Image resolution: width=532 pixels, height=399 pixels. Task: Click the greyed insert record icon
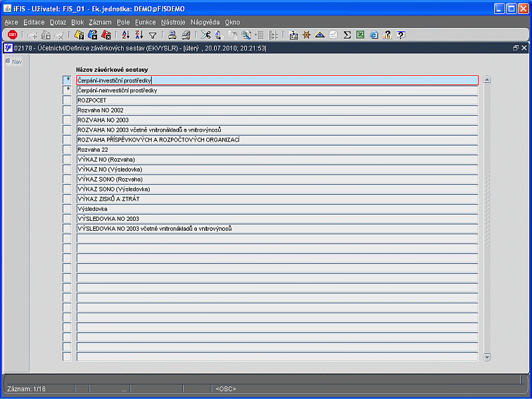pos(32,35)
